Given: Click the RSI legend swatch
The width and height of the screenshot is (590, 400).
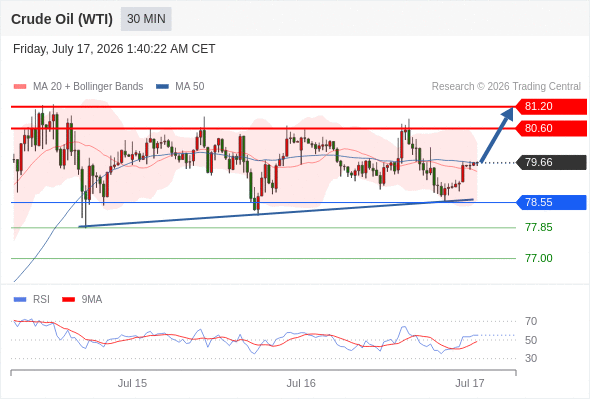Looking at the screenshot, I should point(20,300).
